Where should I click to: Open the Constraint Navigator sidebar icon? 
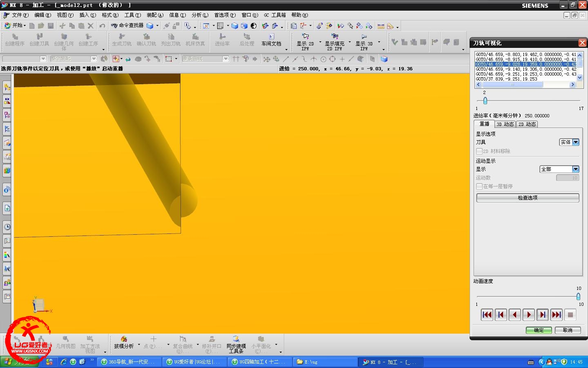[7, 101]
